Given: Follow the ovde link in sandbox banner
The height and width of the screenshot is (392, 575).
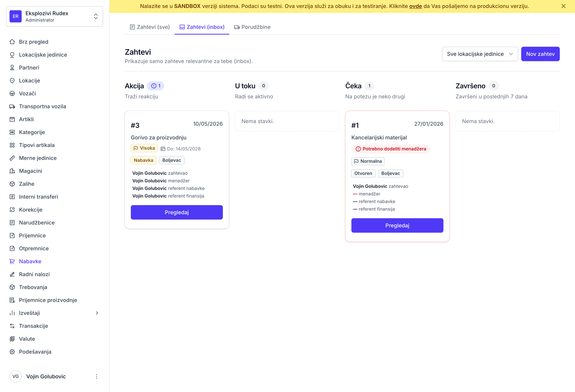Looking at the screenshot, I should [x=415, y=6].
